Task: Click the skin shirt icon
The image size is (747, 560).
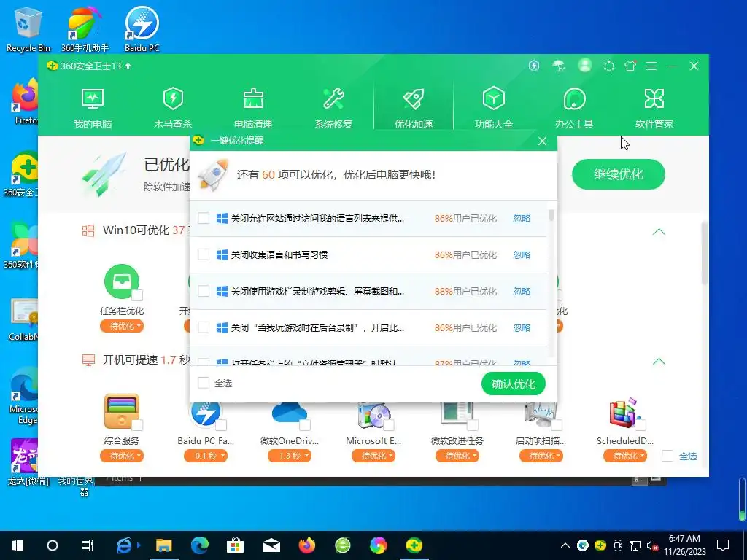Action: pyautogui.click(x=630, y=66)
